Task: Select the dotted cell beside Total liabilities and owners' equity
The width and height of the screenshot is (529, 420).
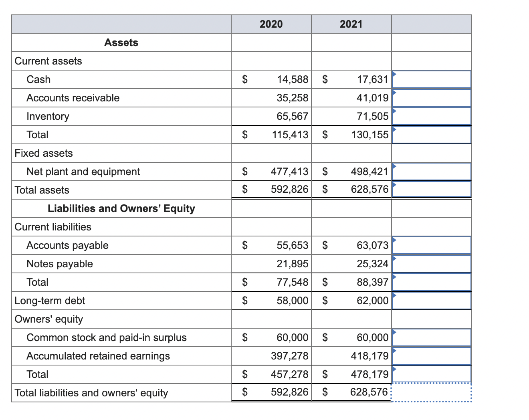Action: 432,393
